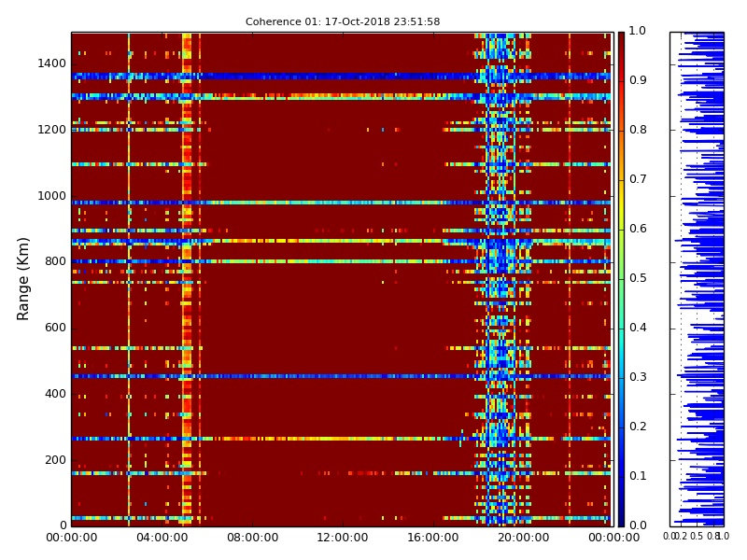Click the 20:00:00 time axis label
This screenshot has height=560, width=747.
point(524,539)
